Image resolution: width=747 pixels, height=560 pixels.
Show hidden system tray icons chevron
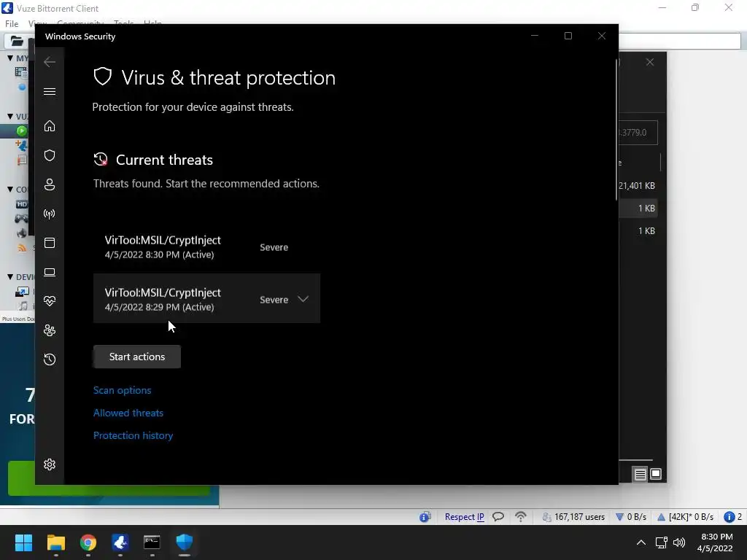click(641, 542)
